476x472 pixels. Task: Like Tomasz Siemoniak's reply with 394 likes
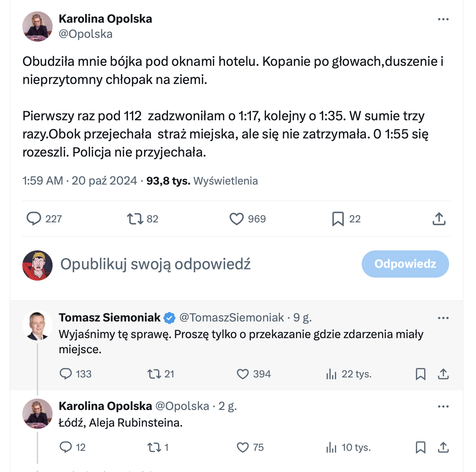tap(243, 374)
